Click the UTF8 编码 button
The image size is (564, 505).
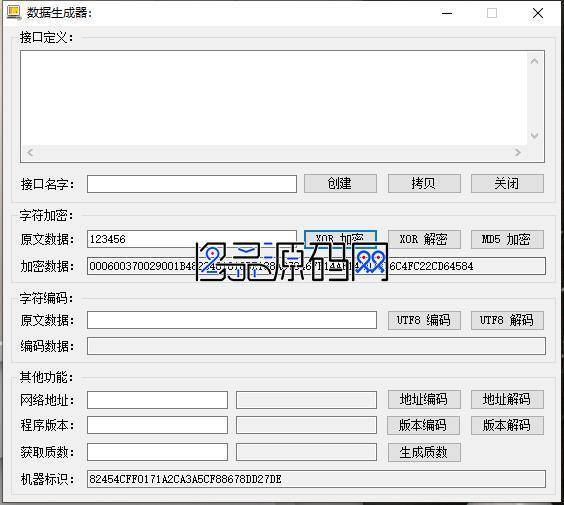tap(424, 320)
